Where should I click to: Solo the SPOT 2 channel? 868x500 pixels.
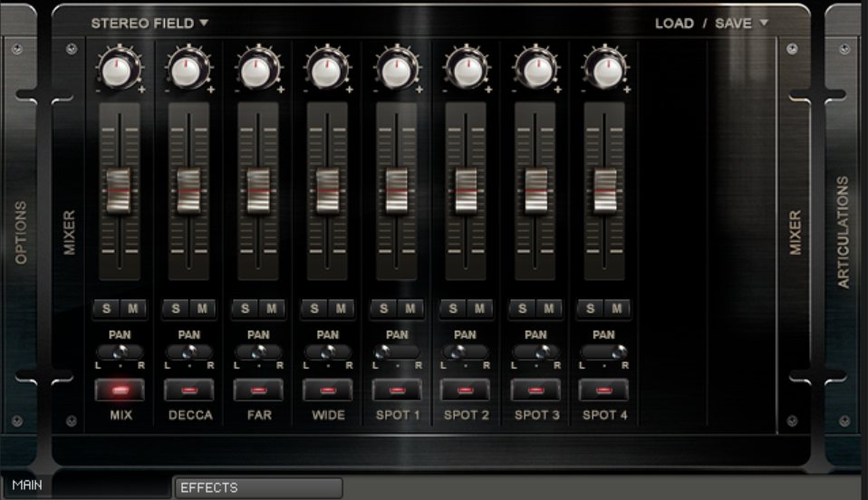453,309
